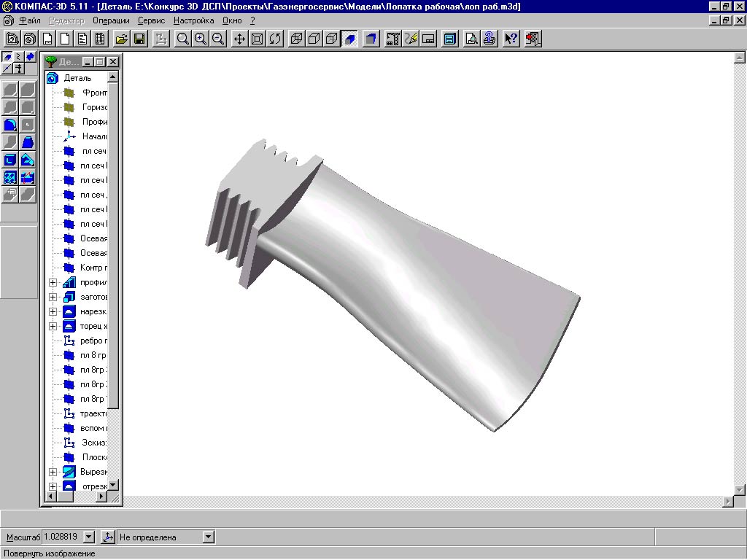This screenshot has height=560, width=747.
Task: Click the context help arrow-question icon
Action: tap(511, 39)
